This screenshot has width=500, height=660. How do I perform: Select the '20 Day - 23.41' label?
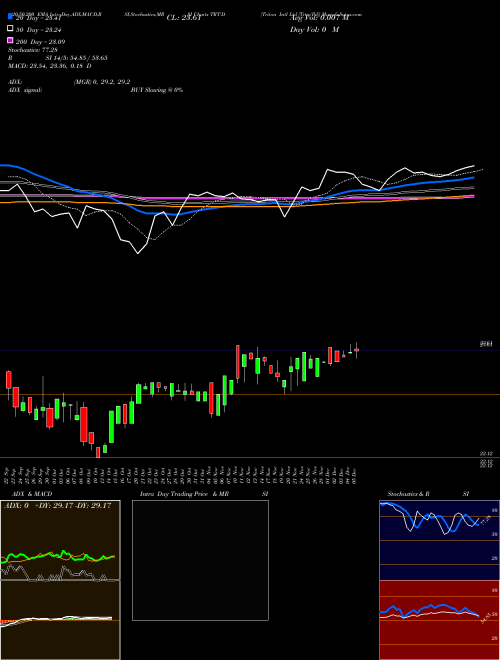coord(39,18)
